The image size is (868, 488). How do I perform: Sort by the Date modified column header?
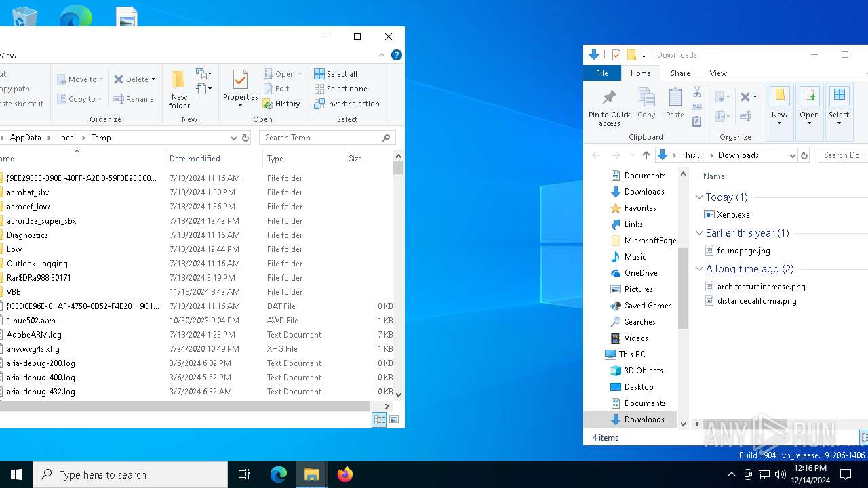(x=214, y=159)
